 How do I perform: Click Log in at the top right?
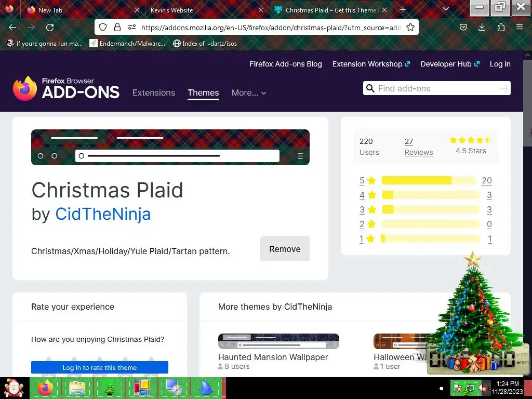point(500,64)
